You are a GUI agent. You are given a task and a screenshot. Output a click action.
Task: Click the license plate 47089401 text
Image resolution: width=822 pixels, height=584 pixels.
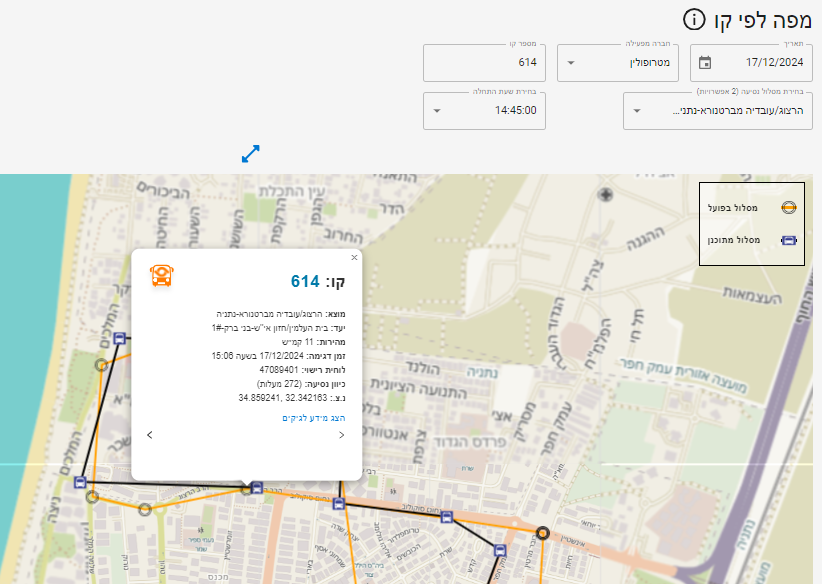[x=302, y=370]
